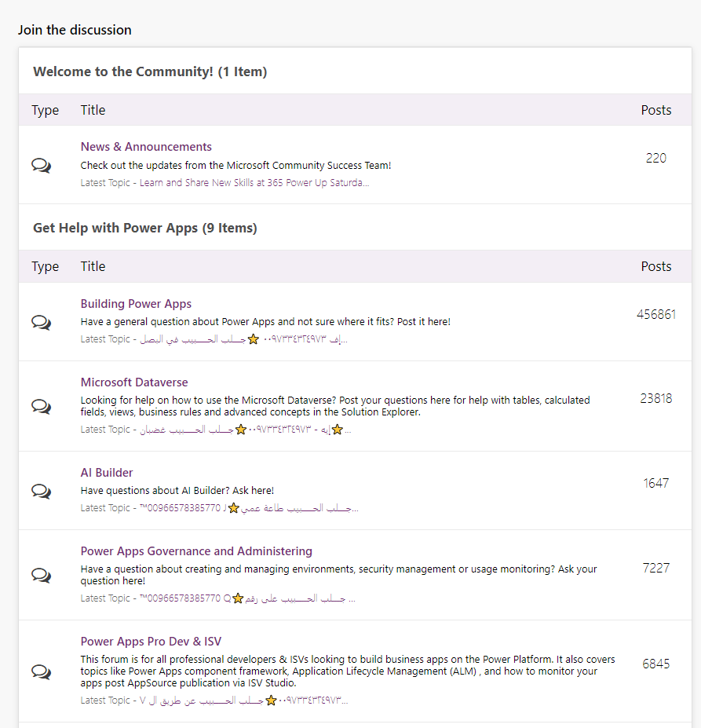Open latest topic 'Learn and Share New Skills'

click(254, 183)
